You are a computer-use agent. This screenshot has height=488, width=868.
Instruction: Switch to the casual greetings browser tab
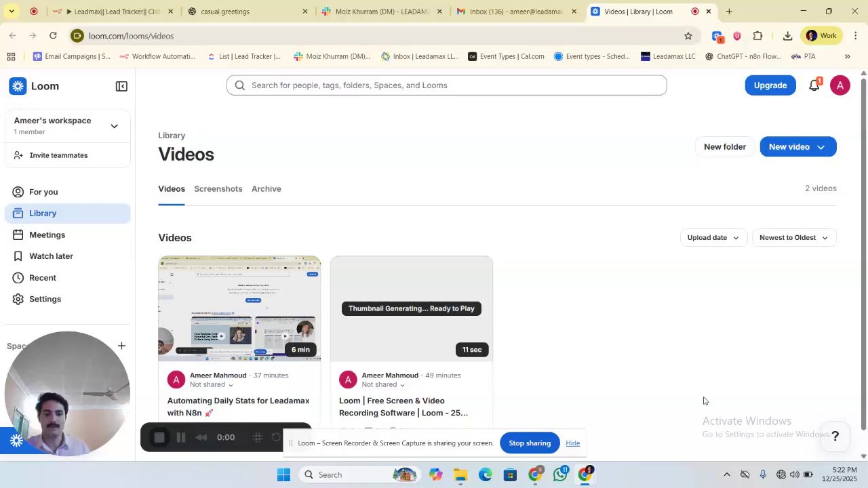coord(248,12)
